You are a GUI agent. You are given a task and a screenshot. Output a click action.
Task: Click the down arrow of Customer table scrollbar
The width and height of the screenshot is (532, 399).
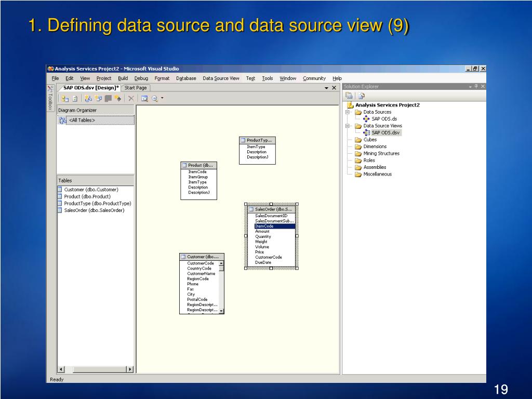(x=221, y=311)
